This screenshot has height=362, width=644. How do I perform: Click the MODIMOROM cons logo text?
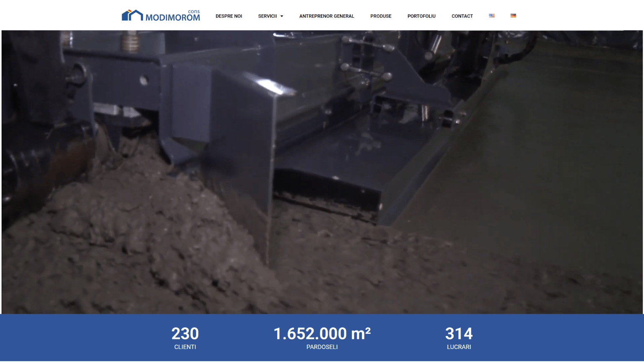pos(173,17)
